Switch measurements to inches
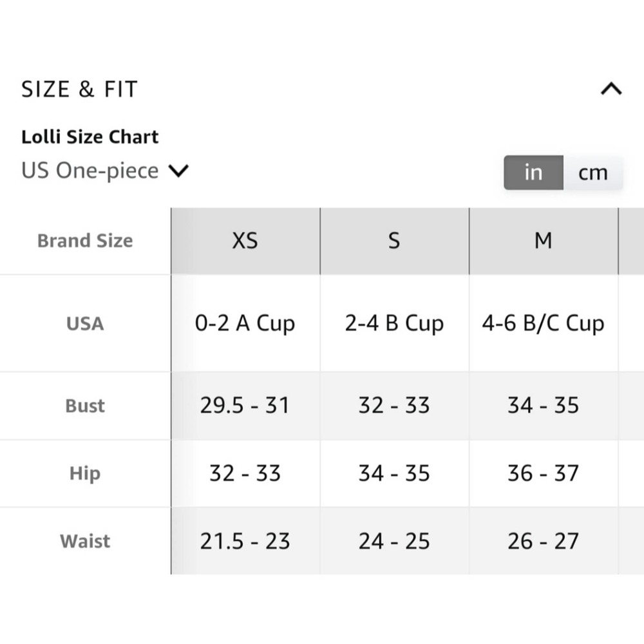Viewport: 644px width, 644px height. click(533, 173)
